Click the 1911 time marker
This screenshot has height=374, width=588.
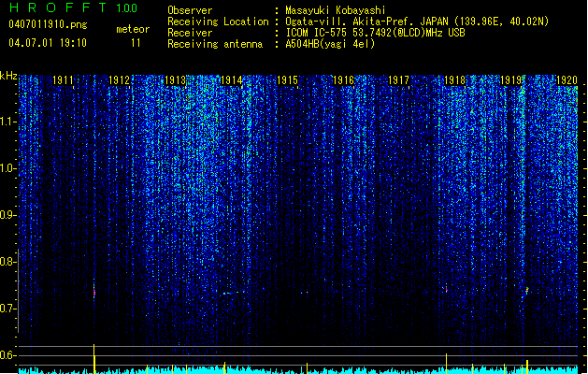coord(63,80)
